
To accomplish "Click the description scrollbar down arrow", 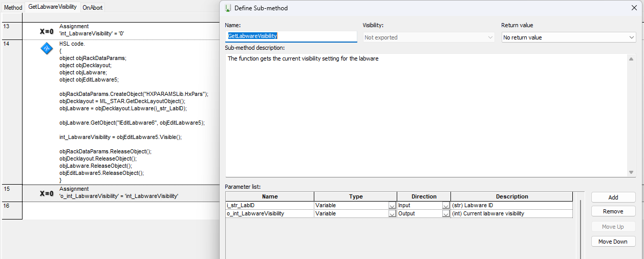I will click(x=632, y=173).
